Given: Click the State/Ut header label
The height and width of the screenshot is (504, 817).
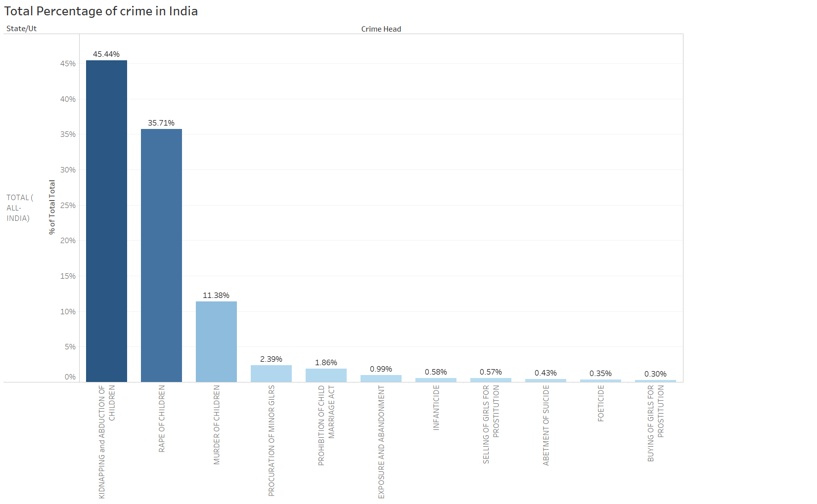Looking at the screenshot, I should (21, 29).
